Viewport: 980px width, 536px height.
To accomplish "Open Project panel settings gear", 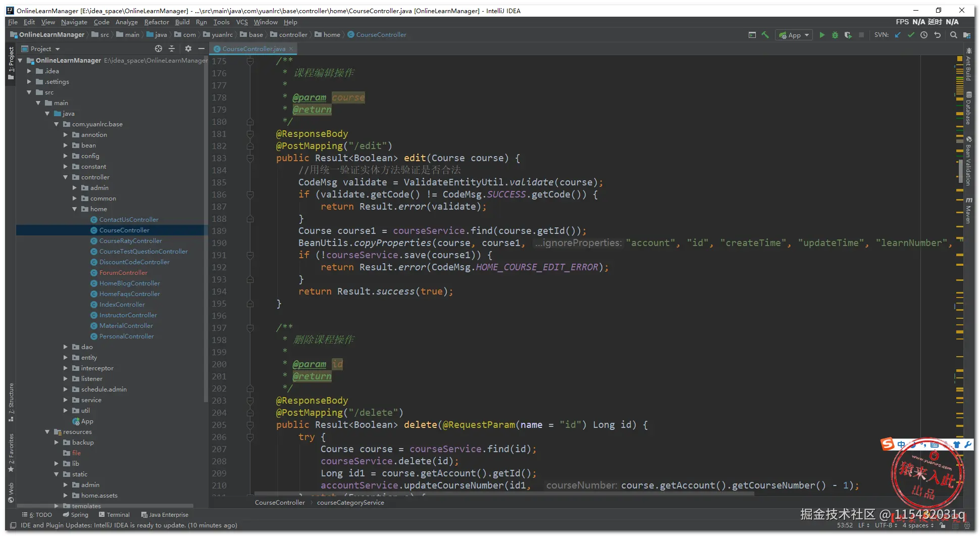I will (x=188, y=48).
